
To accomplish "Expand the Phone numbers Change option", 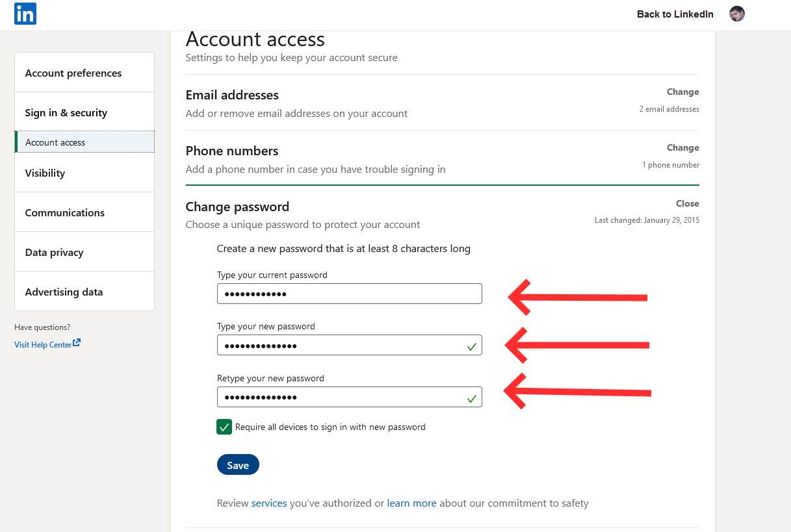I will point(682,148).
